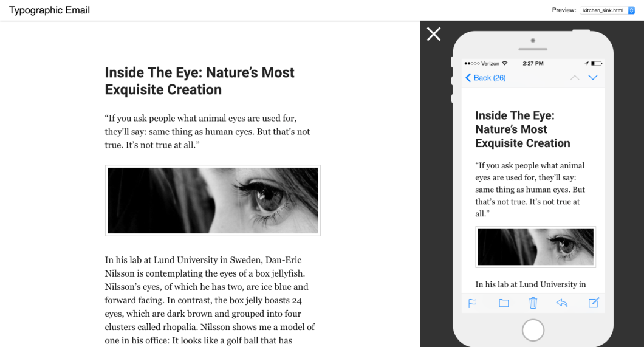Click the battery icon in phone status bar
The width and height of the screenshot is (644, 347).
pyautogui.click(x=597, y=63)
